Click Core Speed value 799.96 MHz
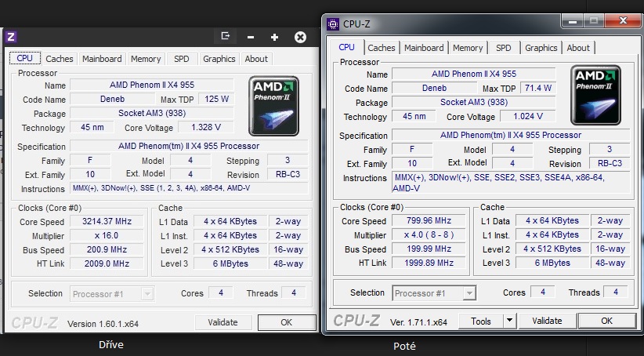 [429, 220]
